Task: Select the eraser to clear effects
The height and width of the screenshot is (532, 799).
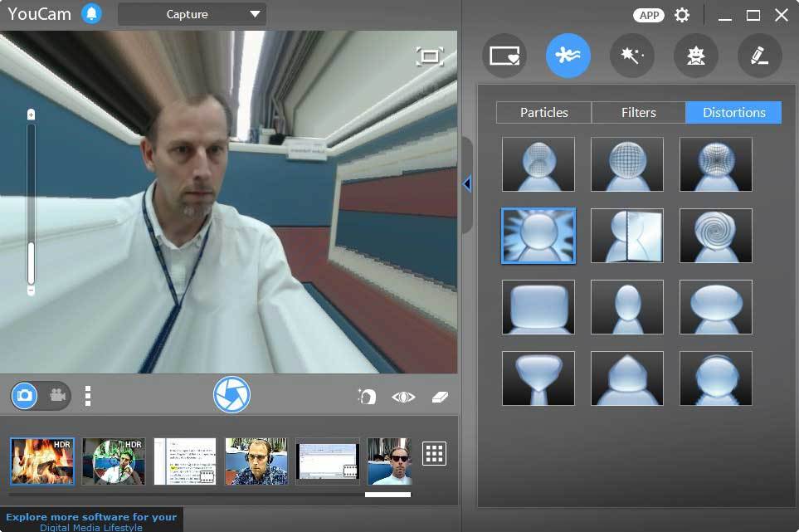Action: pos(440,397)
